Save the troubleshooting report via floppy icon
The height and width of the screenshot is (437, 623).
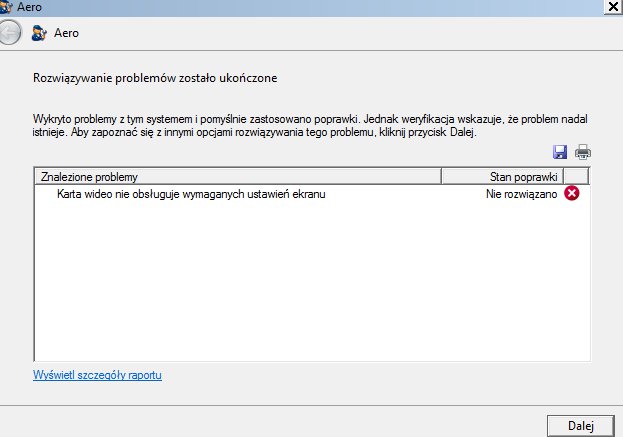560,152
